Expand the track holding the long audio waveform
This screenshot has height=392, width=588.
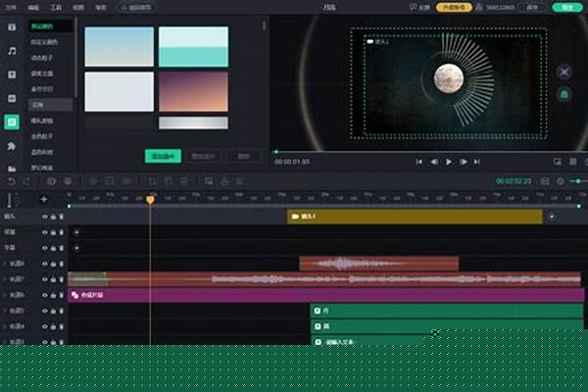click(x=5, y=279)
